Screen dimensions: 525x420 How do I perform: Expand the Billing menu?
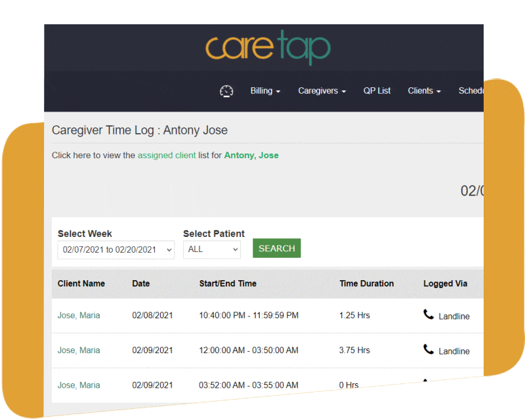[x=265, y=91]
